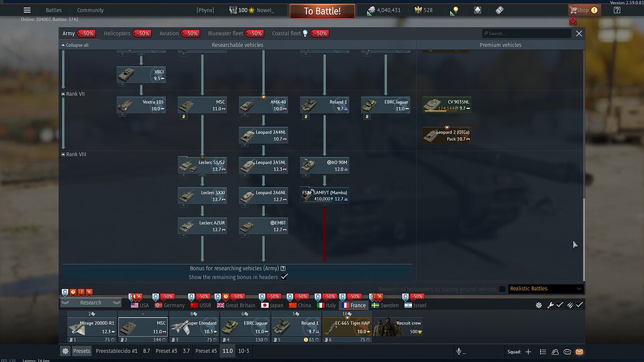
Task: Open bonus for researching vehicles help icon
Action: [283, 269]
